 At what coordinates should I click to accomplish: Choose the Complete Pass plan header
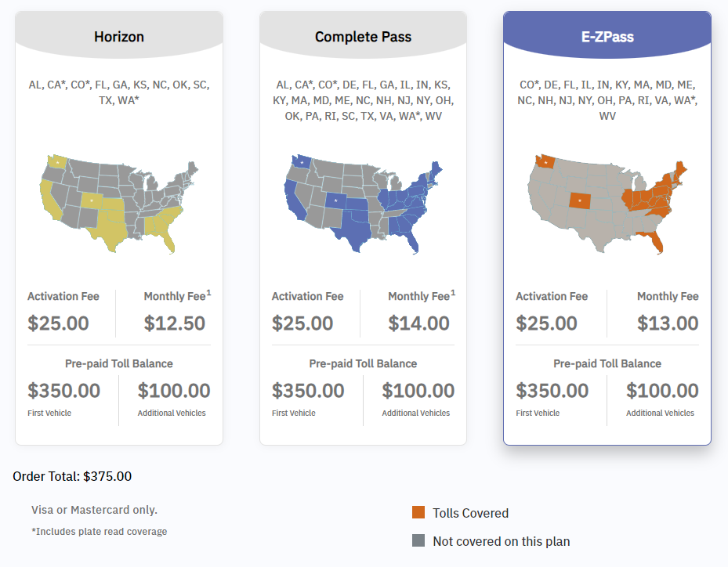point(363,37)
